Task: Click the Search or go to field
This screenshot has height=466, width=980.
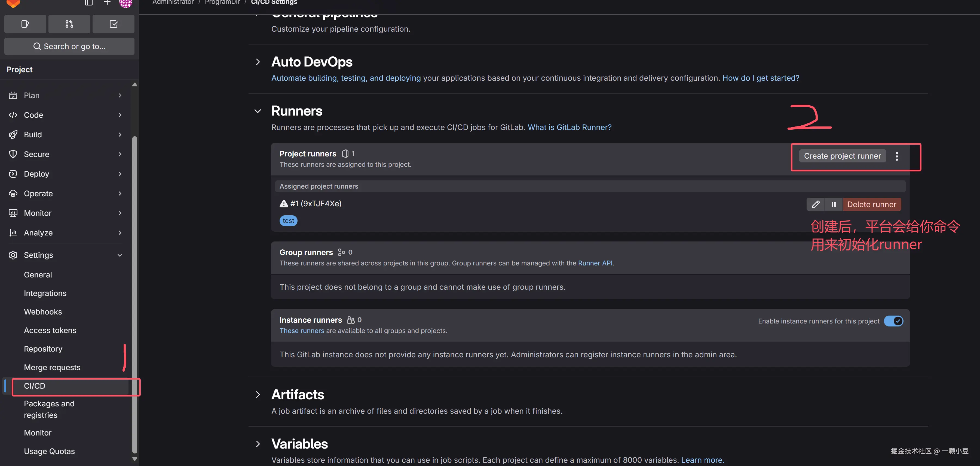Action: click(x=69, y=46)
